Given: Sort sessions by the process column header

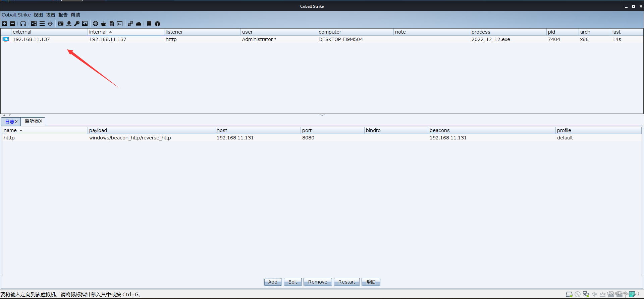Looking at the screenshot, I should pos(508,32).
